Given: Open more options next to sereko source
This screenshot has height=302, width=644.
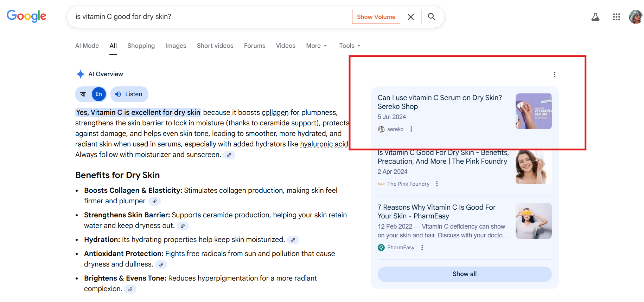Looking at the screenshot, I should 411,129.
